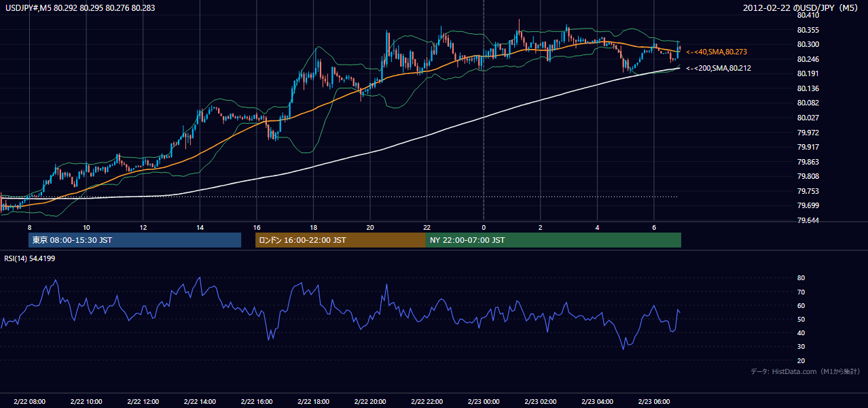Click the 2/23 06:00 date label
This screenshot has width=868, height=408.
pyautogui.click(x=653, y=402)
